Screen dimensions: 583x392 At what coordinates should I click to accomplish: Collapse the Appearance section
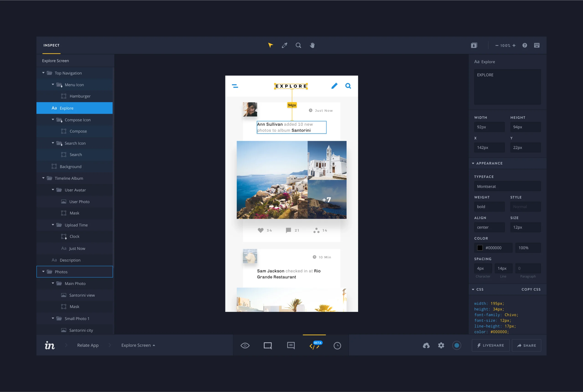(473, 163)
